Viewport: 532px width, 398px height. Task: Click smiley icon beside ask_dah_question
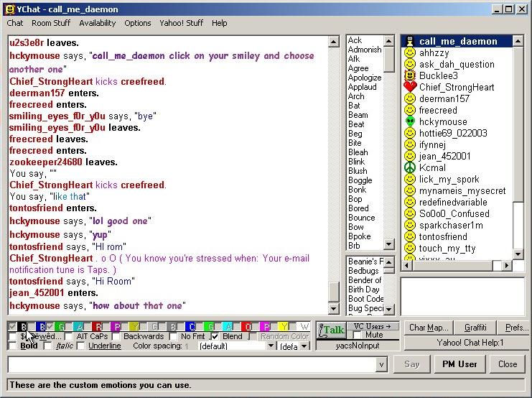[410, 64]
